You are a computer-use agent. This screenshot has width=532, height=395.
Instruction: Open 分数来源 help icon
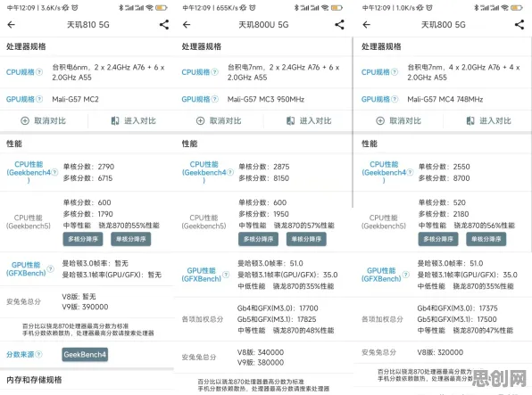(x=39, y=354)
